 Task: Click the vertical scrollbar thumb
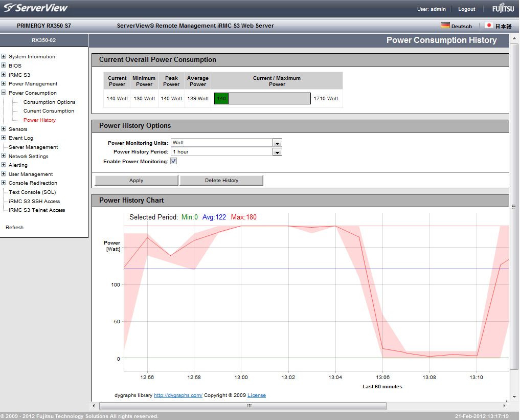tap(514, 206)
